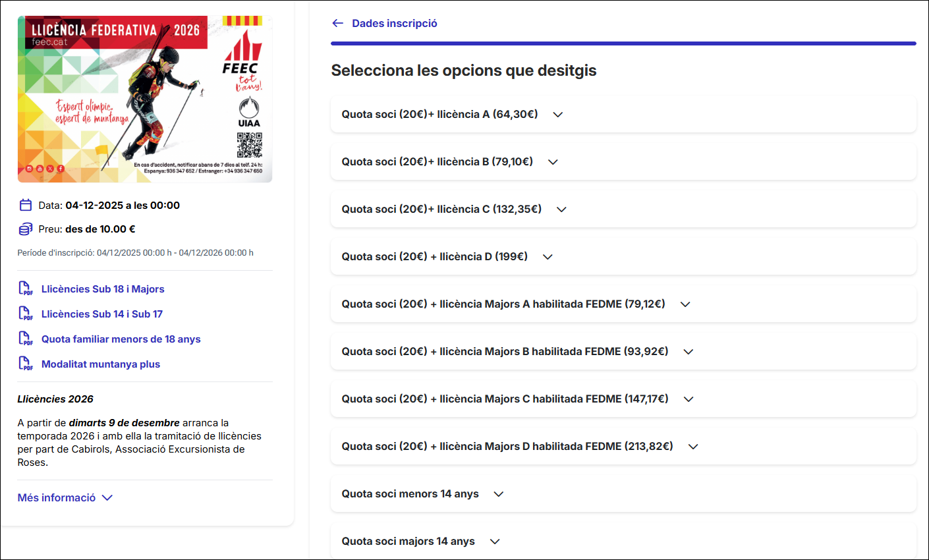Expand Quota soci majors 14 anys
The image size is (929, 560).
[x=495, y=542]
